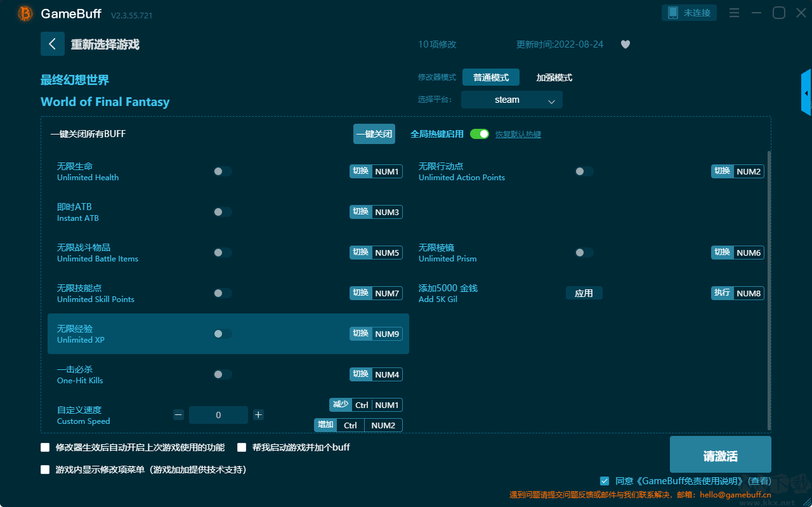The width and height of the screenshot is (812, 507).
Task: Select 普通模式 normal mode tab
Action: coord(491,77)
